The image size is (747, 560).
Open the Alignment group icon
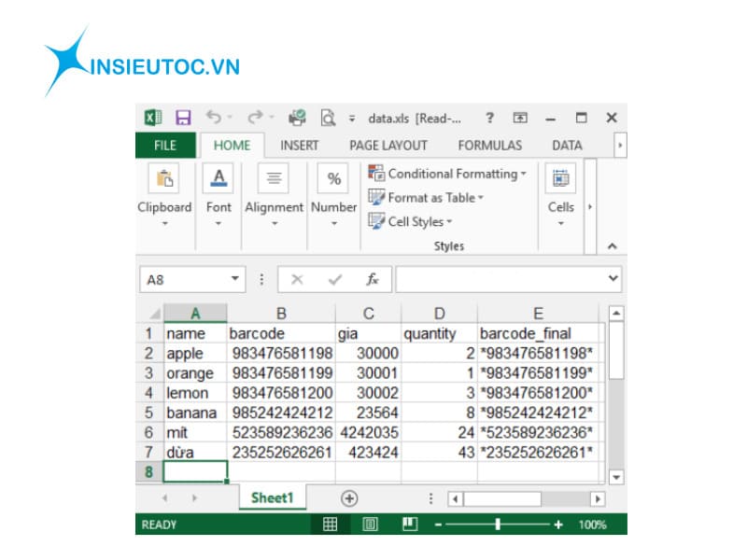274,178
